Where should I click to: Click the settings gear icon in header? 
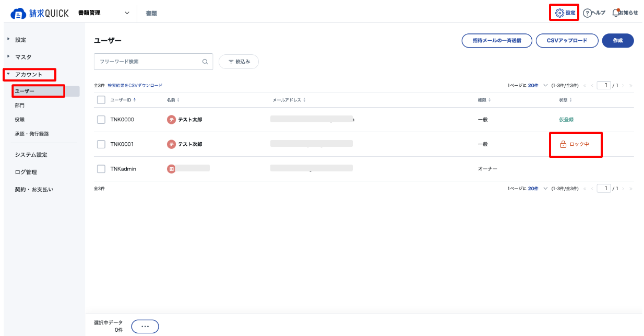[x=559, y=13]
